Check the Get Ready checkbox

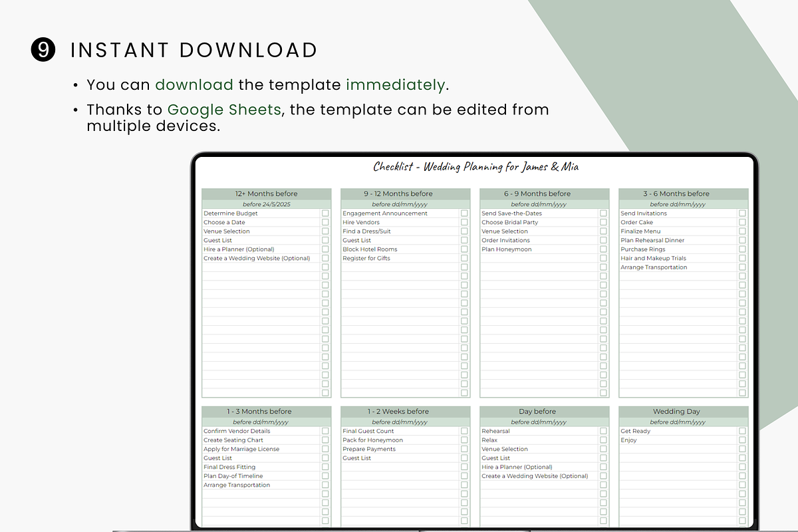pos(742,431)
